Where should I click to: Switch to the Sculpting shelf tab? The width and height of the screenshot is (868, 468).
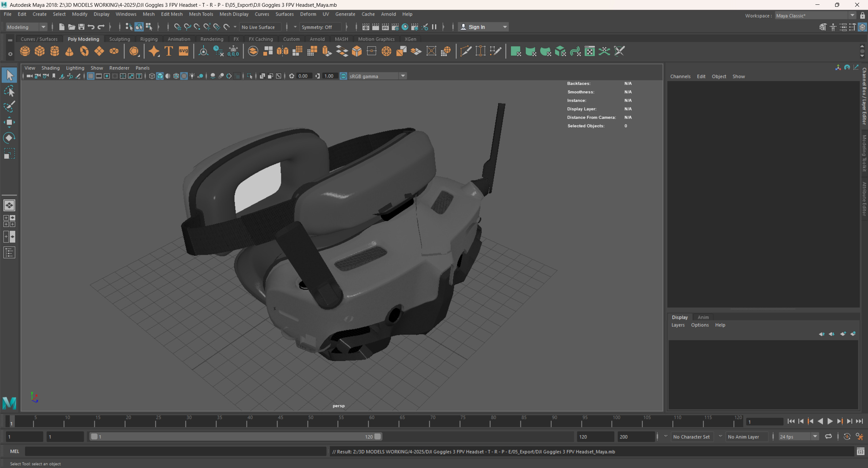(x=119, y=39)
